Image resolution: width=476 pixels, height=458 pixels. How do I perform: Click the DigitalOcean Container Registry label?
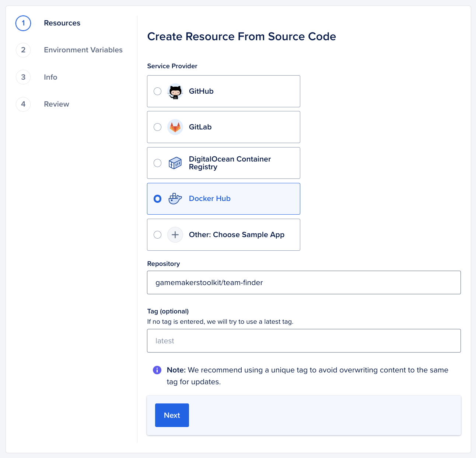(230, 163)
